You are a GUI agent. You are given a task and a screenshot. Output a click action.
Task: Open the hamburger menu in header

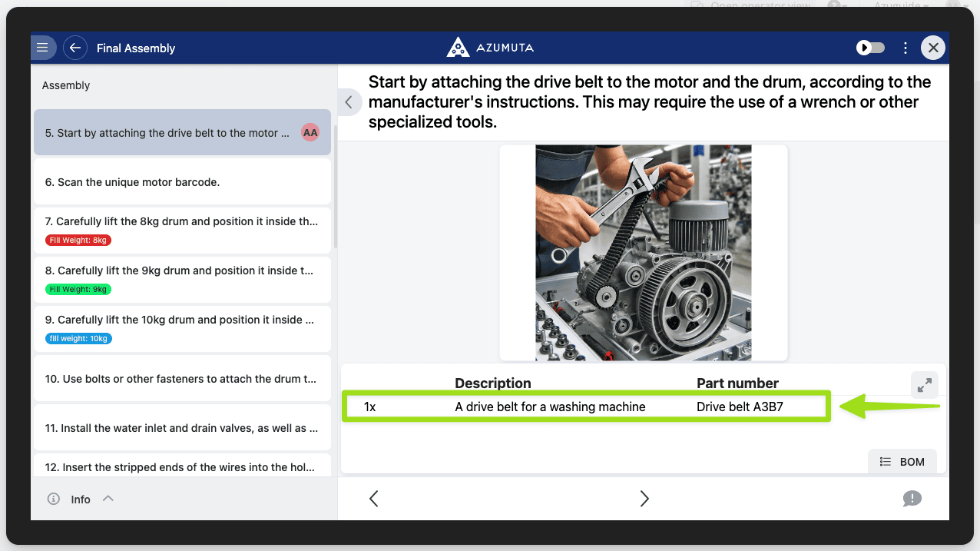(42, 48)
